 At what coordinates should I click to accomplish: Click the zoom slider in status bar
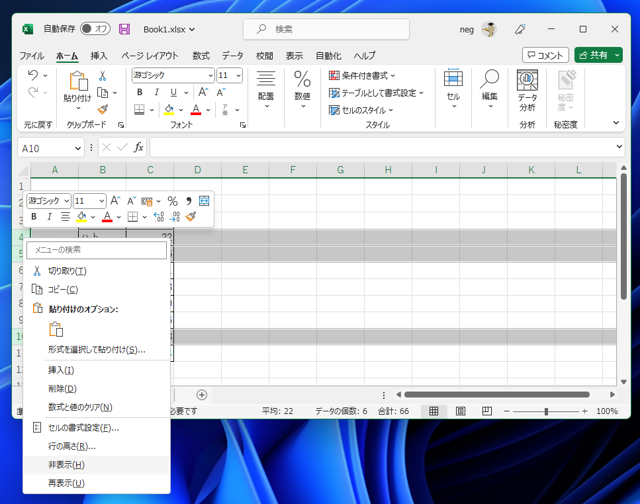click(546, 411)
